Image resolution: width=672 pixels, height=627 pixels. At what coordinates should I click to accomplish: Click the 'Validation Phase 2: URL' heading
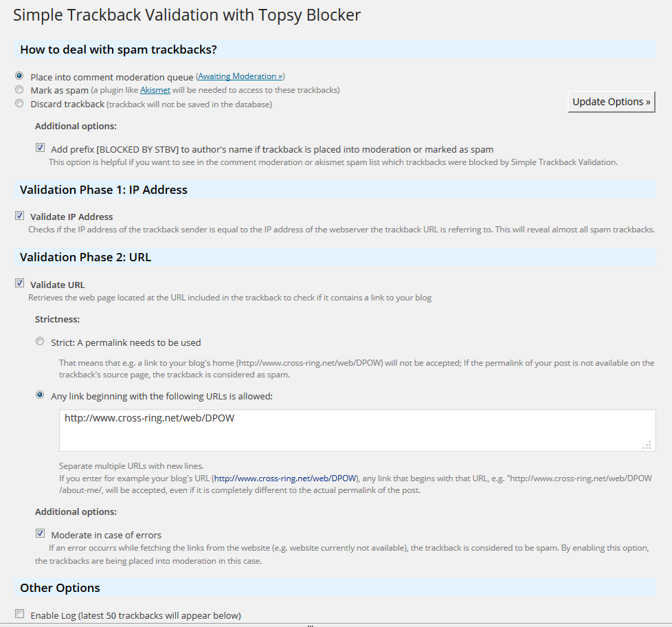click(x=85, y=257)
